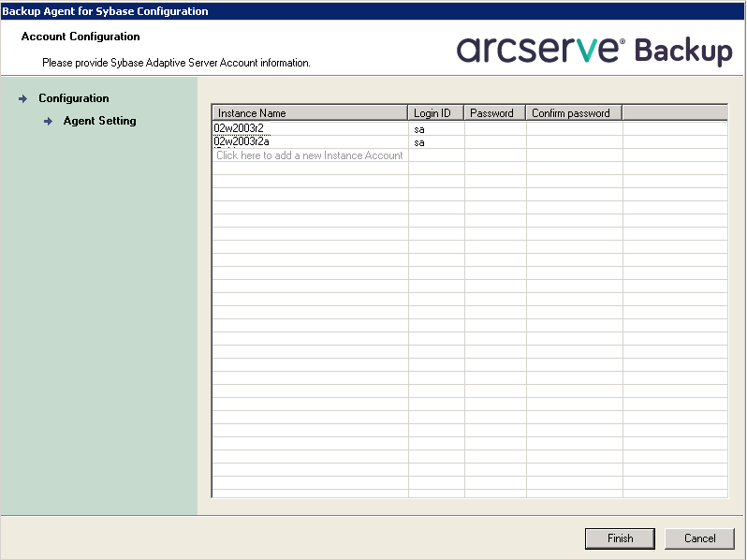This screenshot has height=560, width=747.
Task: Click Login ID 'sa' for 02w2003r2a row
Action: (x=436, y=142)
